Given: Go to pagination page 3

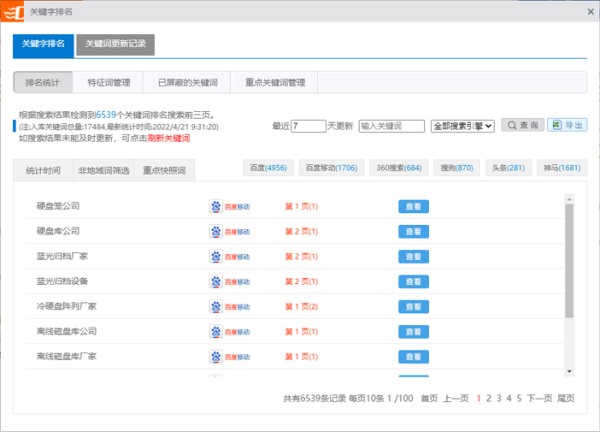Looking at the screenshot, I should tap(499, 398).
